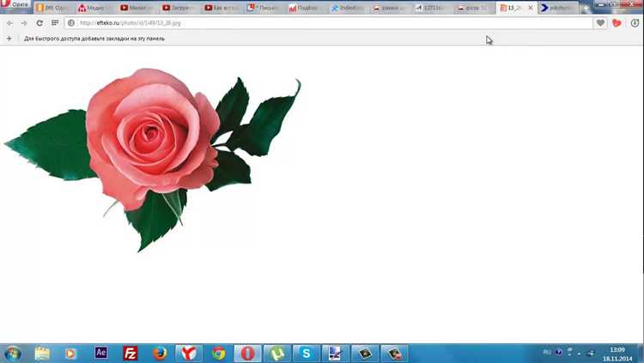Reload the page with the refresh icon
Screen dimensions: 644x363
39,23
